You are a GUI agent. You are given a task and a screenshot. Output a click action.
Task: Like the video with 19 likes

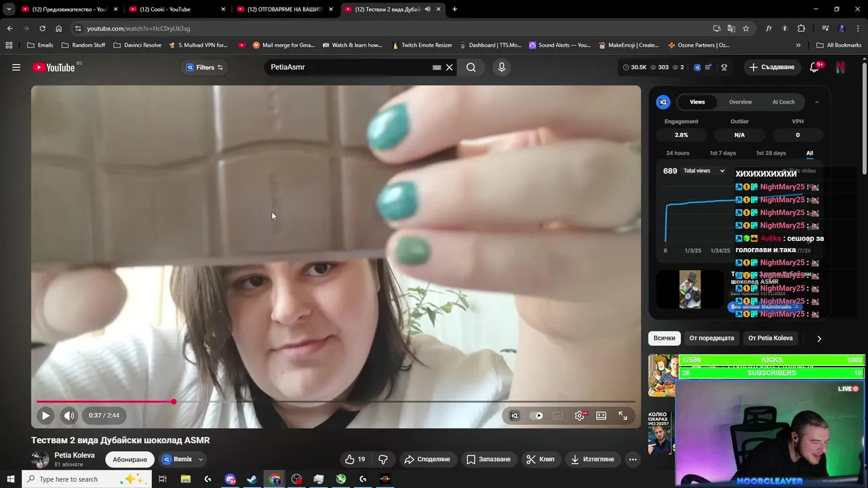[x=355, y=459]
